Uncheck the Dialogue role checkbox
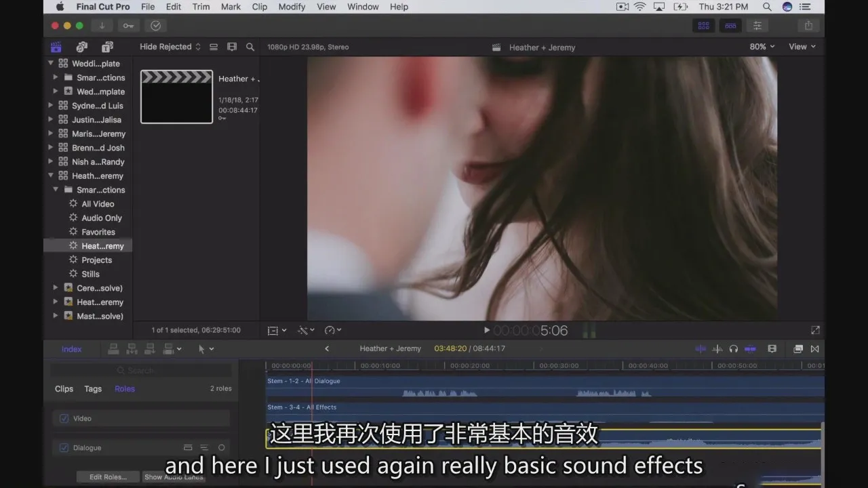Screen dimensions: 868x488 point(64,447)
